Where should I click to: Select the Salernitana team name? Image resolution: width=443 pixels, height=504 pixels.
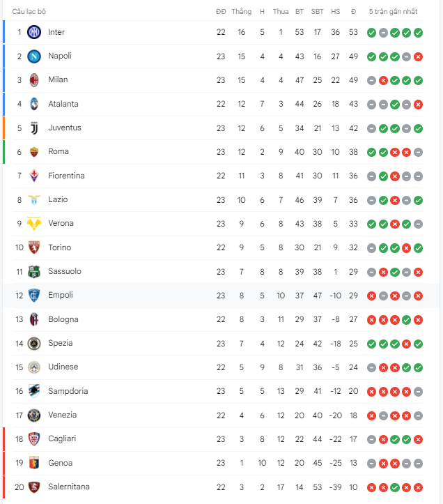69,487
